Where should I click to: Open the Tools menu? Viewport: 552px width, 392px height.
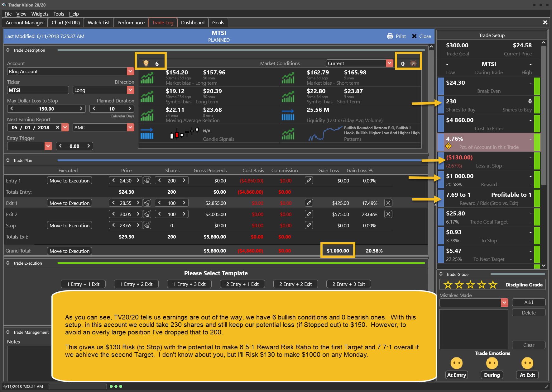(x=59, y=14)
